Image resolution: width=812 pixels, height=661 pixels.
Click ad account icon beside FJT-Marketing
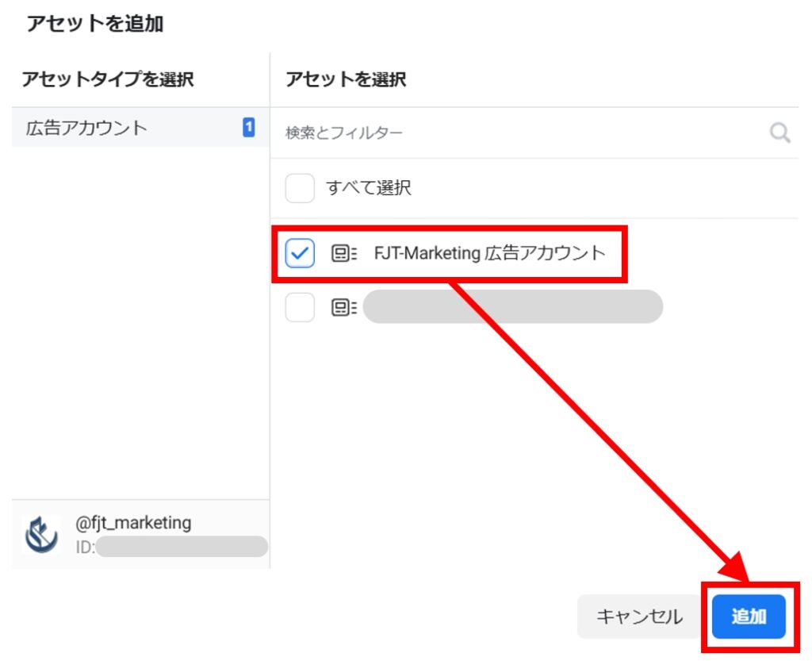point(344,253)
